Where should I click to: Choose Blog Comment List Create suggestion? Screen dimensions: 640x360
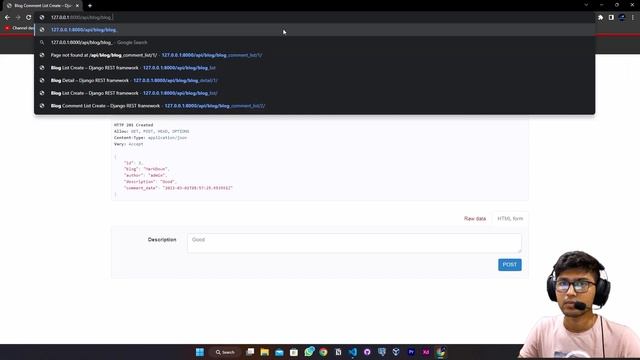click(314, 106)
